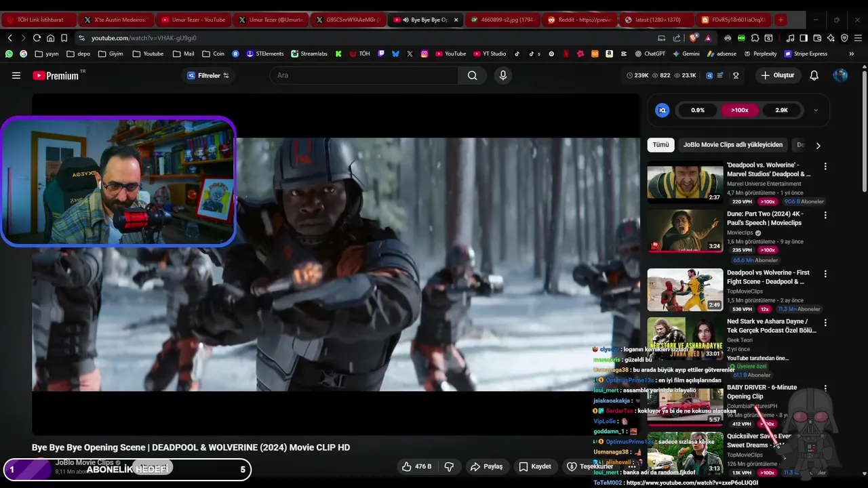Show more bookmarks with the double chevron

pyautogui.click(x=852, y=54)
